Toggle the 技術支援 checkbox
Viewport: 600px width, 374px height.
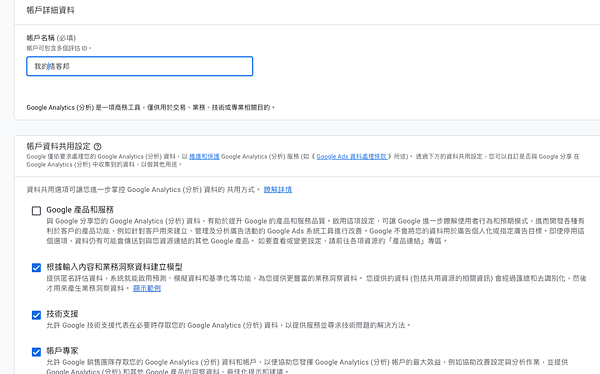(x=36, y=315)
